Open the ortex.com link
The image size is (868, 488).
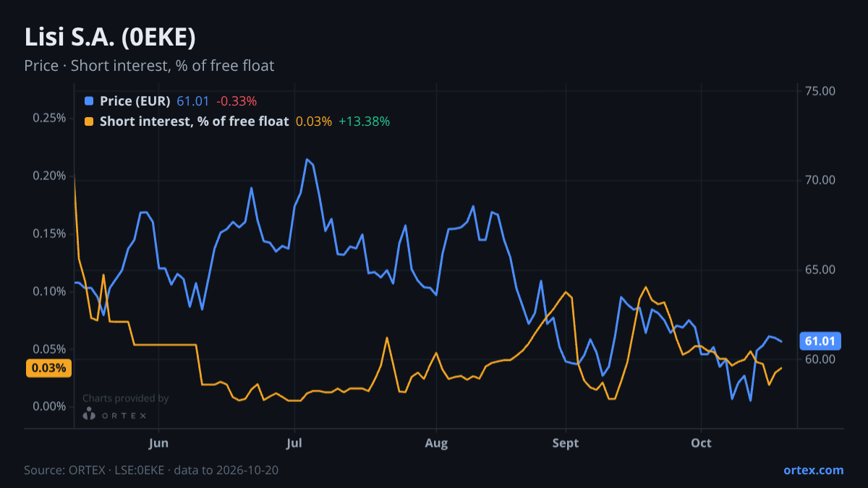click(x=813, y=470)
